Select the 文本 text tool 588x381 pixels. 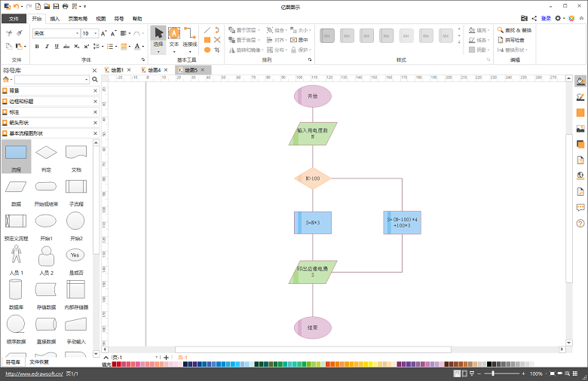174,37
